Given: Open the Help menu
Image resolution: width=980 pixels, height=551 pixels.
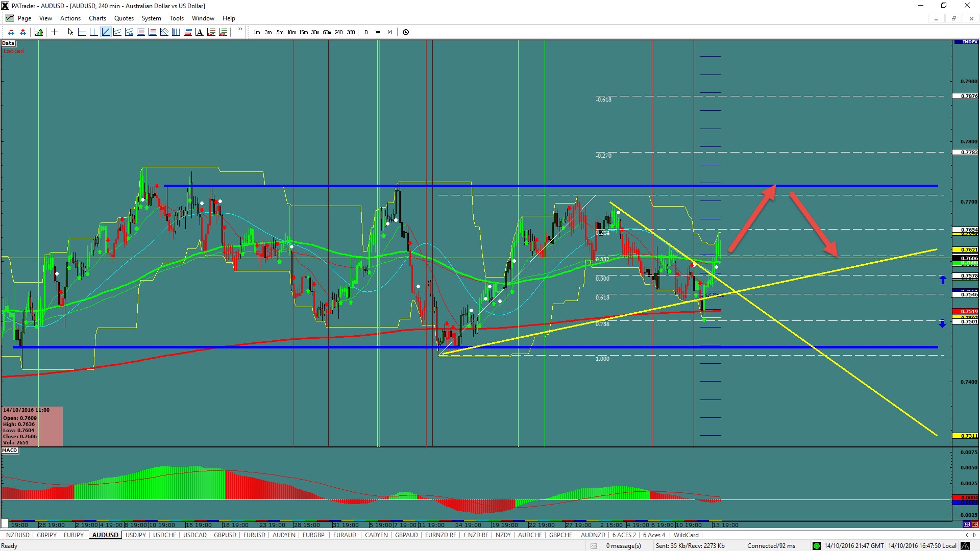Looking at the screenshot, I should [x=229, y=18].
